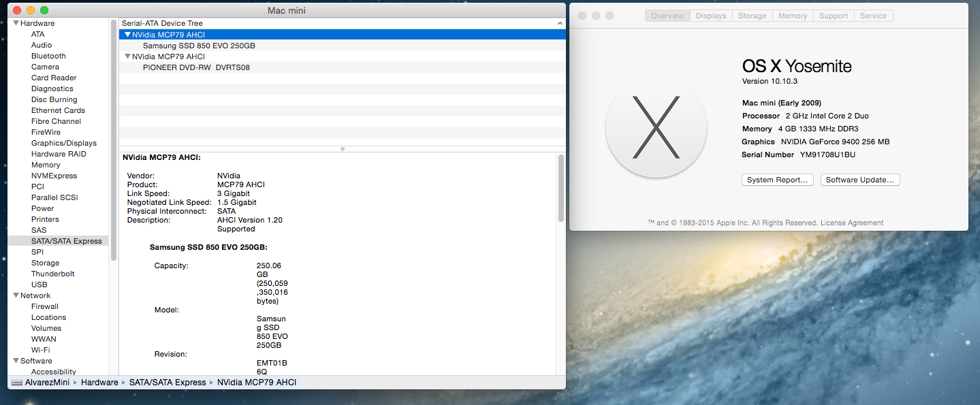Viewport: 980px width, 405px height.
Task: Select Volumes in the sidebar
Action: (x=46, y=328)
